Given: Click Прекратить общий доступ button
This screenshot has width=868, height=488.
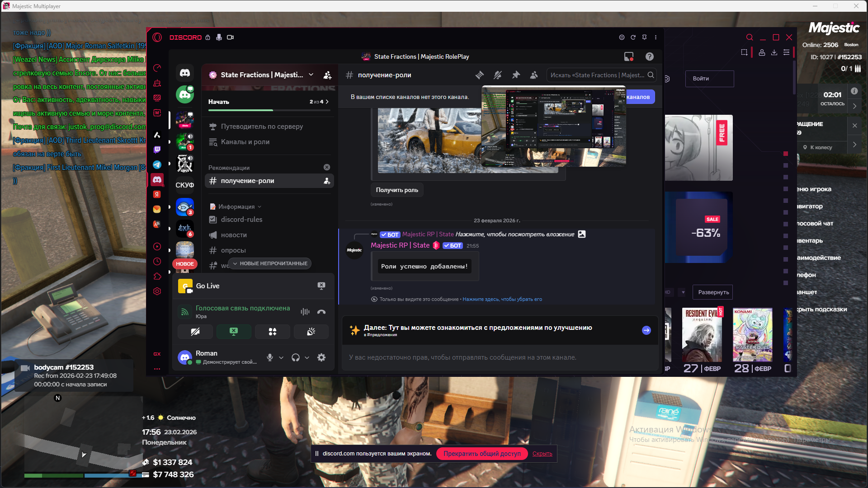Looking at the screenshot, I should click(481, 454).
